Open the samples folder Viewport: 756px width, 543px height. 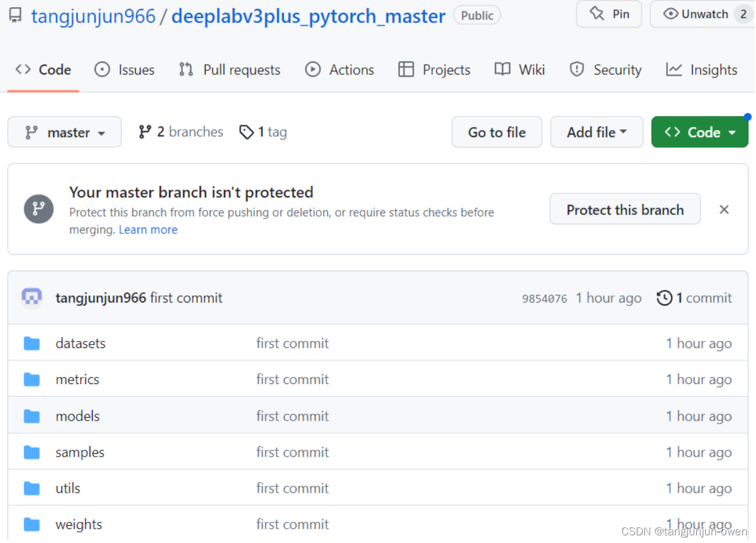click(80, 452)
